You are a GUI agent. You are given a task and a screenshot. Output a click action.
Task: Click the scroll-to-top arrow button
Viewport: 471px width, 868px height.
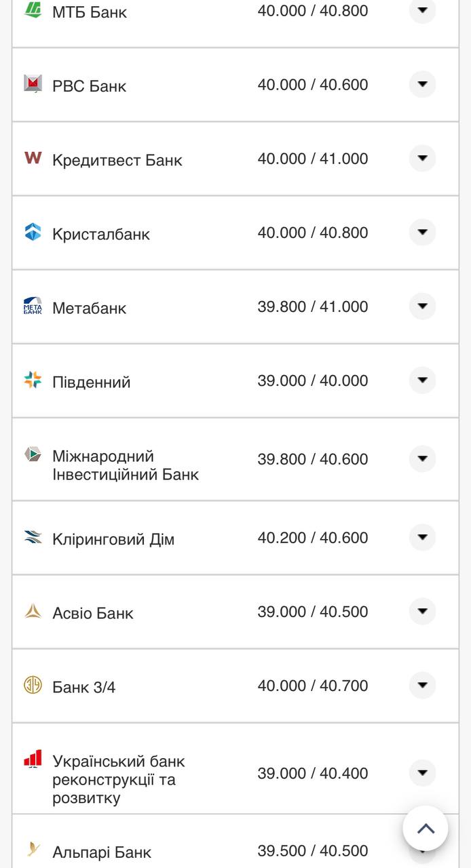point(426,827)
